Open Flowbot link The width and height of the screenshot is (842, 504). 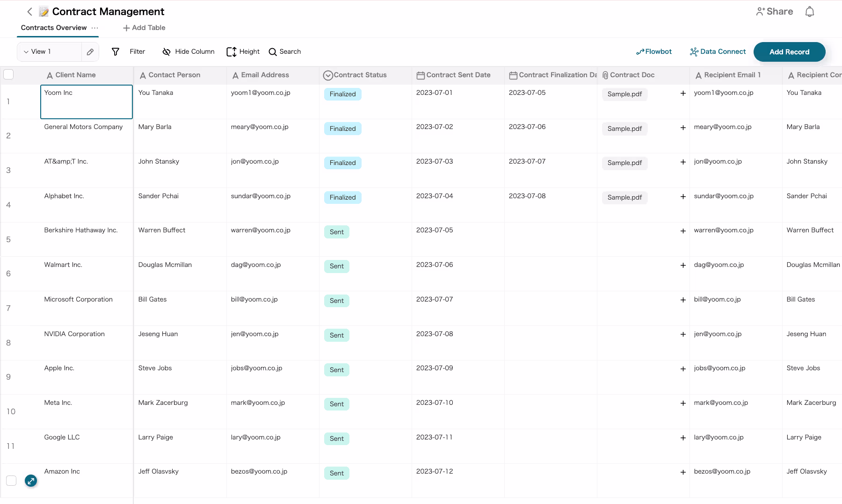[x=653, y=52]
